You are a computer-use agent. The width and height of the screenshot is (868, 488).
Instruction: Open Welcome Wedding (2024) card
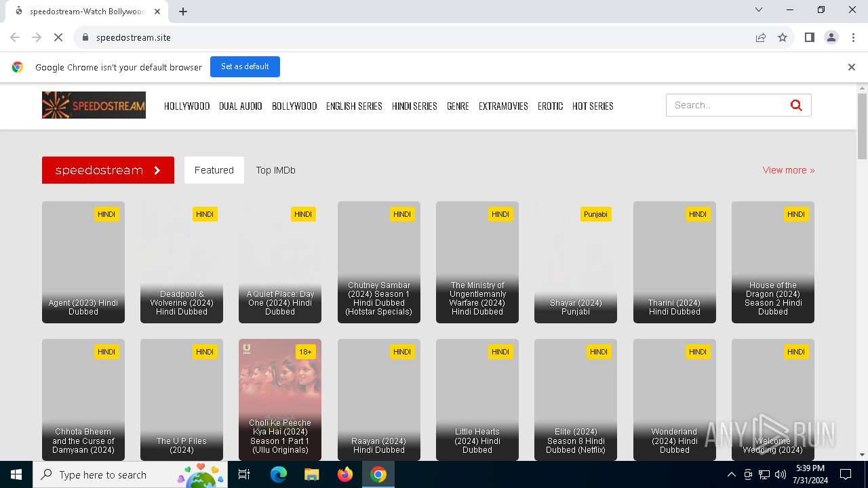(773, 400)
